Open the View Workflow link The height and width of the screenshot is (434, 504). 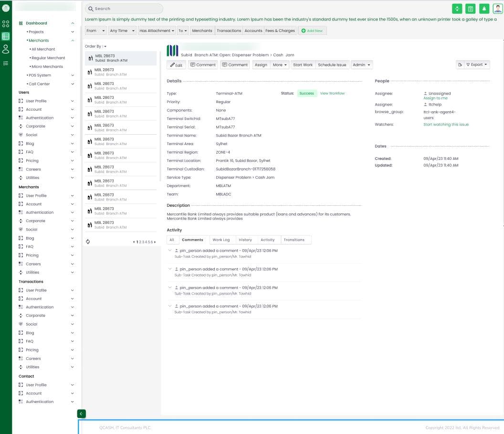point(332,93)
